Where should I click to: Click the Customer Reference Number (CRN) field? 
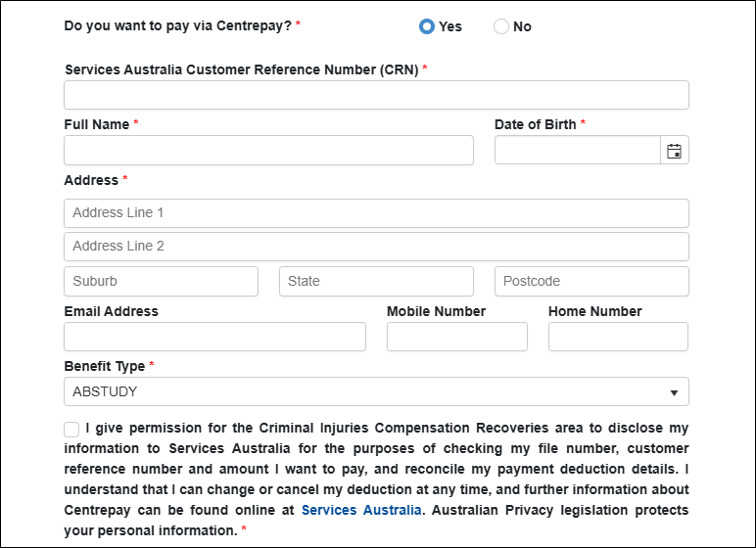376,95
